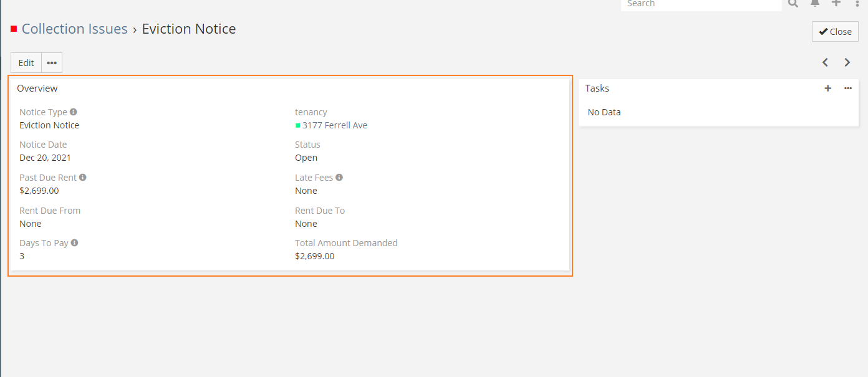
Task: Click the Late Fees info icon
Action: coord(339,178)
